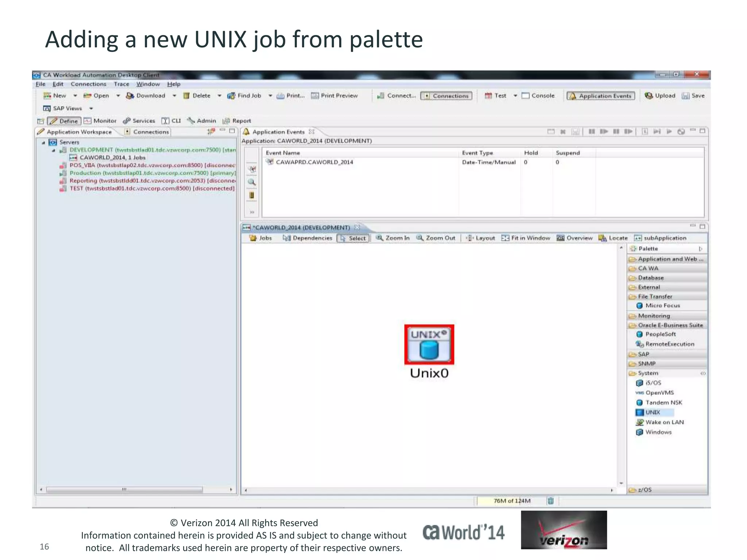Open SAP Views
This screenshot has height=560, width=747.
(x=62, y=108)
